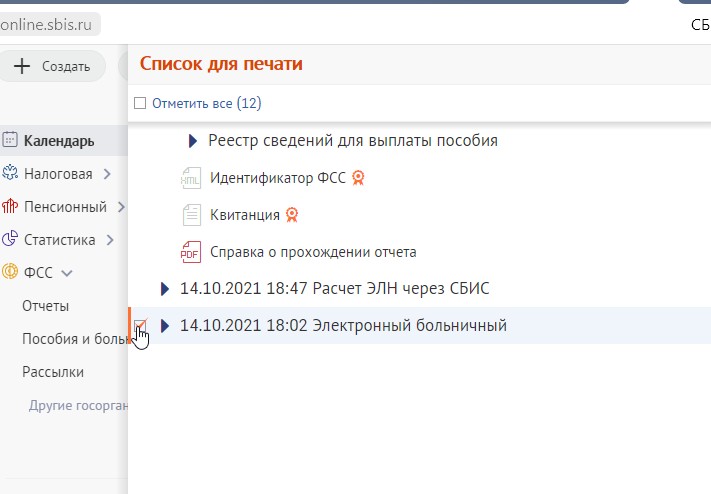711x494 pixels.
Task: Select 14.10.2021 18:47 Расчет ЭЛН через СБИС
Action: tap(335, 289)
